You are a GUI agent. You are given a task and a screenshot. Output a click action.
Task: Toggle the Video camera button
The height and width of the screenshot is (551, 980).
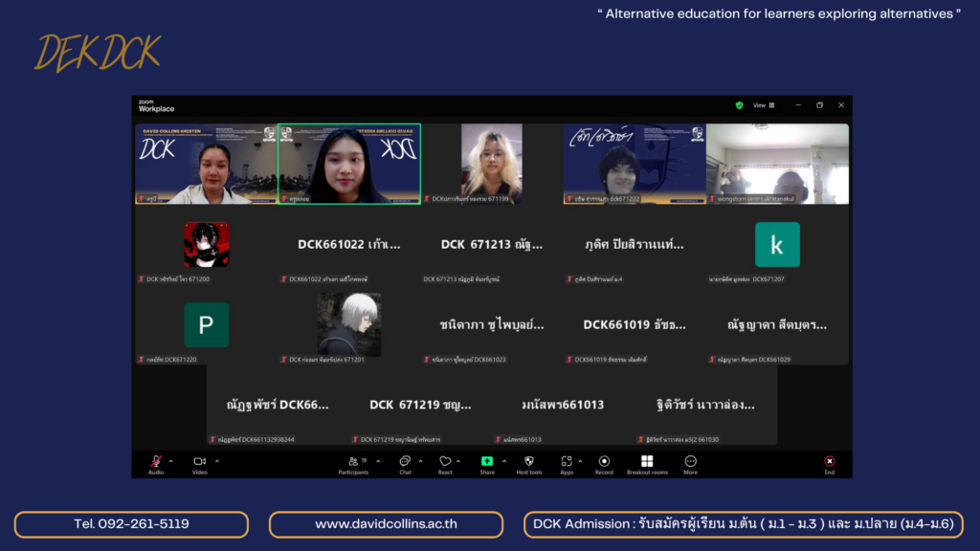(x=199, y=462)
